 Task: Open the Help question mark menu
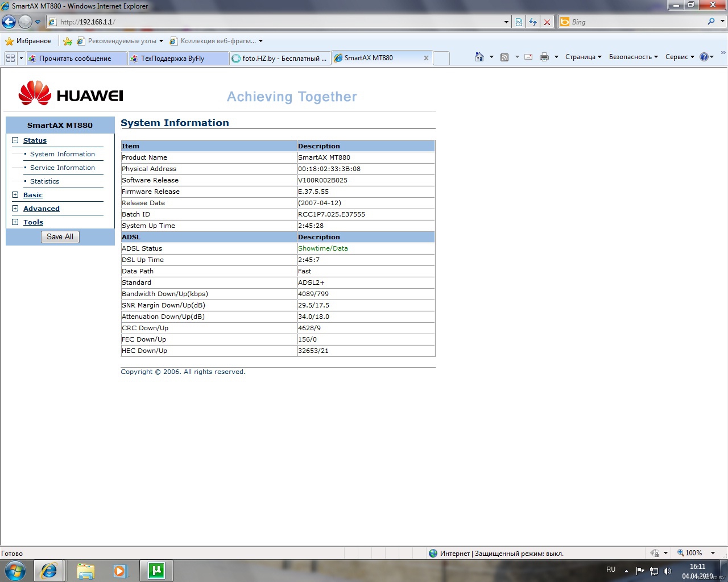pyautogui.click(x=707, y=57)
